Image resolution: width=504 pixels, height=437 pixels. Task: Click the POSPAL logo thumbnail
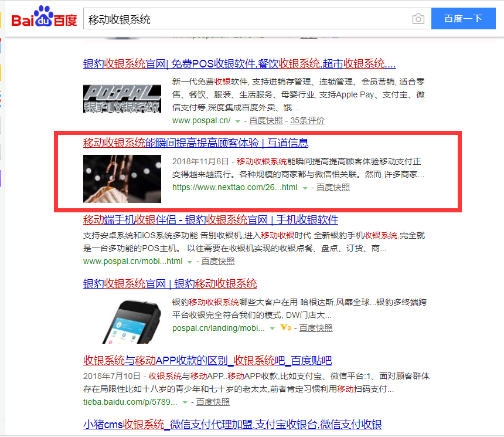point(122,99)
